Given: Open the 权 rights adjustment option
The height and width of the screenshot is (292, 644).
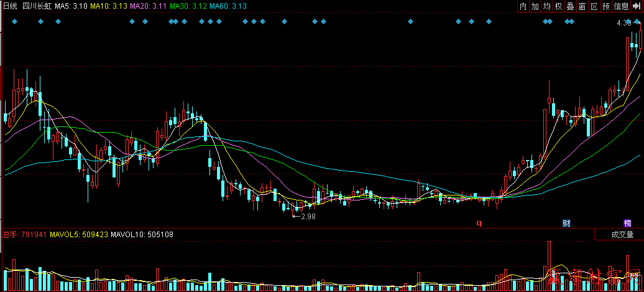Looking at the screenshot, I should click(559, 6).
